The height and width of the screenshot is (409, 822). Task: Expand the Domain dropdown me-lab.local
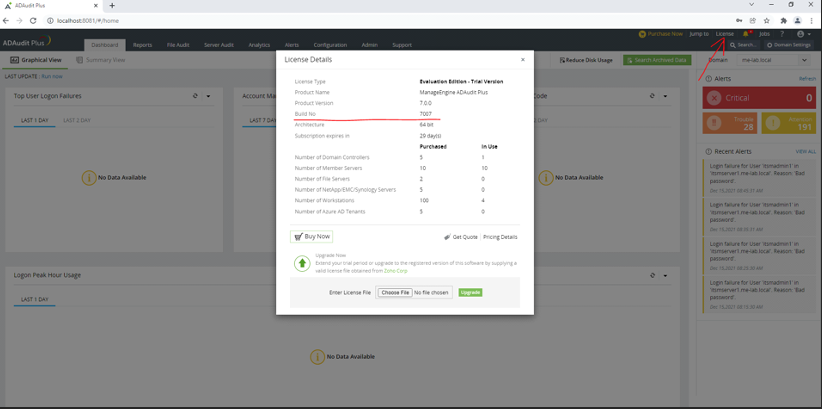coord(774,60)
